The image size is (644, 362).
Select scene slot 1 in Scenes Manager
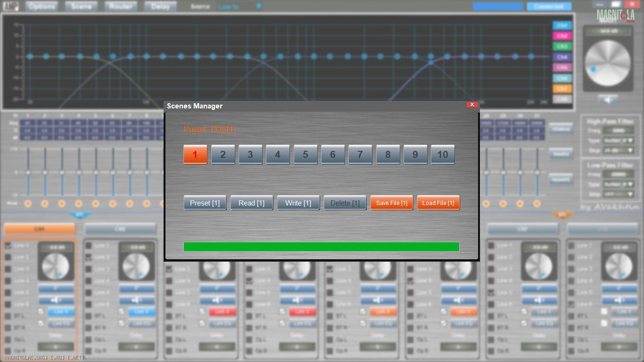(195, 155)
